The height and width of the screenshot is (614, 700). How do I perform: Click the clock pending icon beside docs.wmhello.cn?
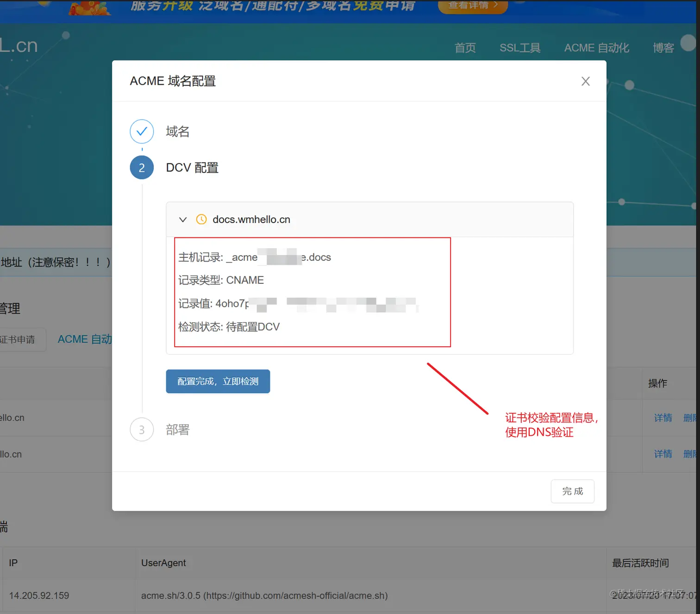pyautogui.click(x=201, y=219)
